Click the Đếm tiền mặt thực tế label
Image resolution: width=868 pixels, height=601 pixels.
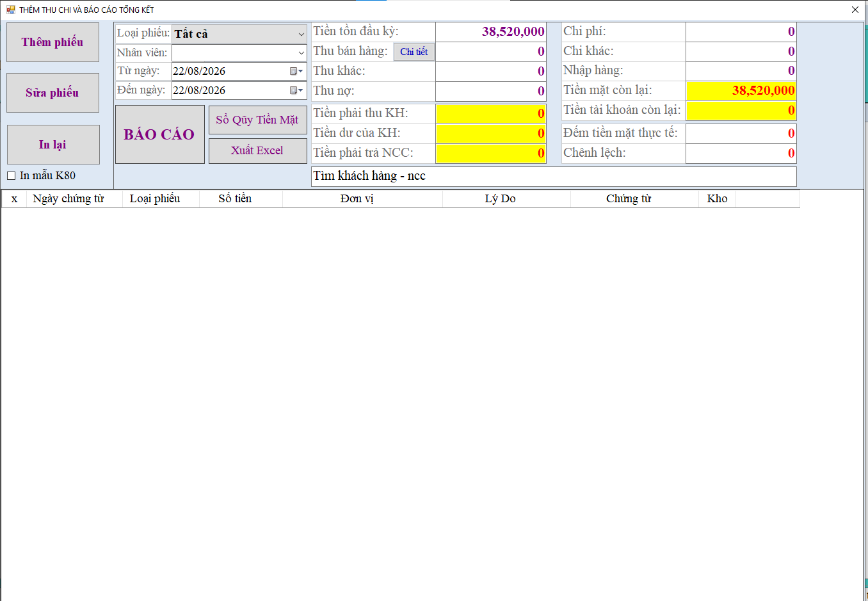pos(620,133)
